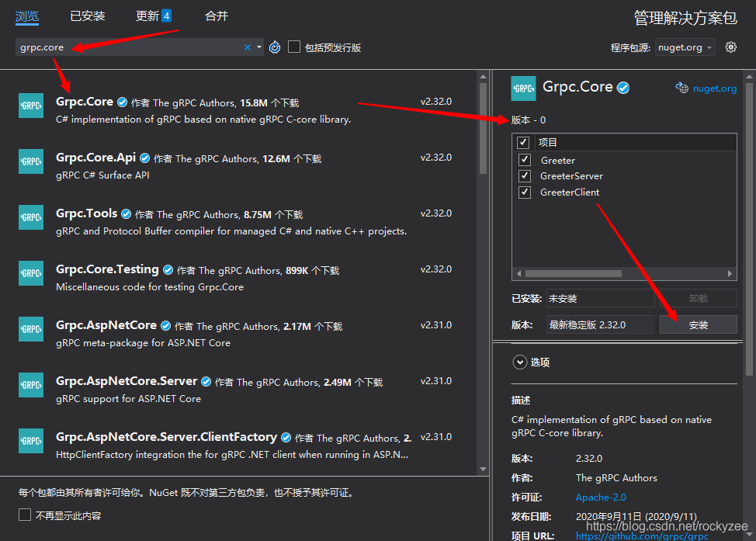Open the Apache-2.0 license link
The image size is (756, 541).
pos(601,497)
